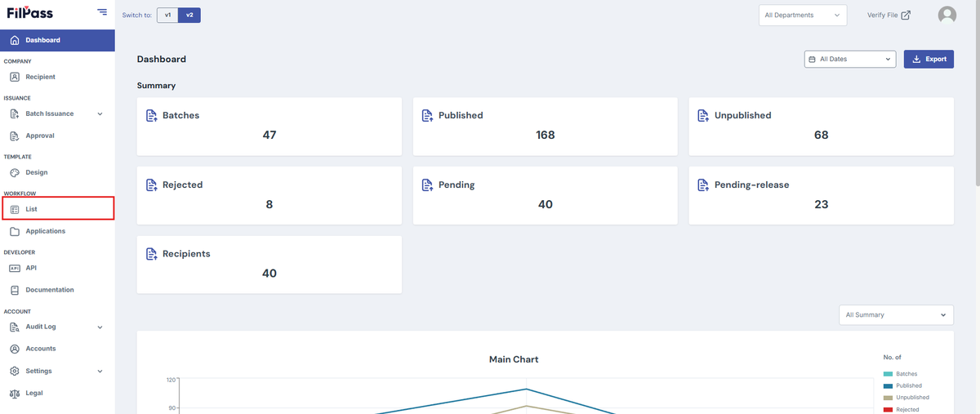Screen dimensions: 980x414
Task: Click the Approval document icon
Action: [15, 136]
